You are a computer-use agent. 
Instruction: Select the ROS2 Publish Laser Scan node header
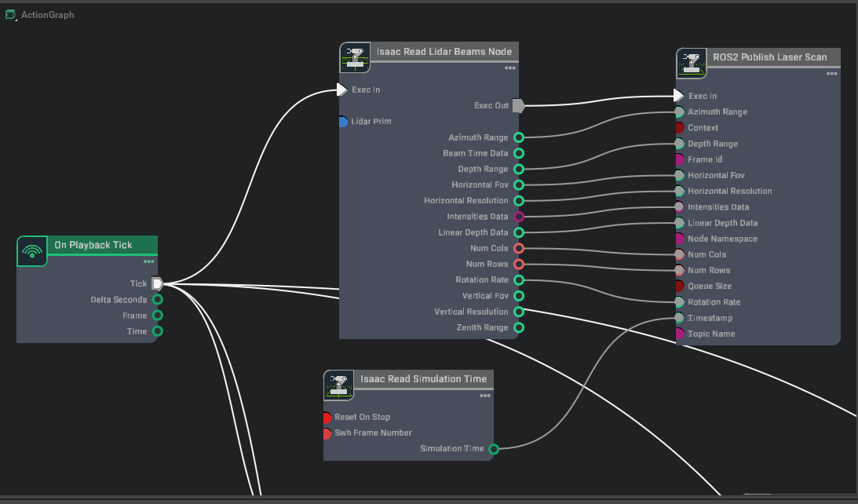click(769, 57)
